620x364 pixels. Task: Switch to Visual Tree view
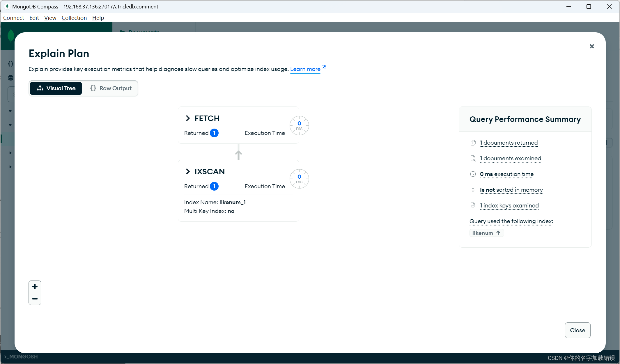click(56, 88)
